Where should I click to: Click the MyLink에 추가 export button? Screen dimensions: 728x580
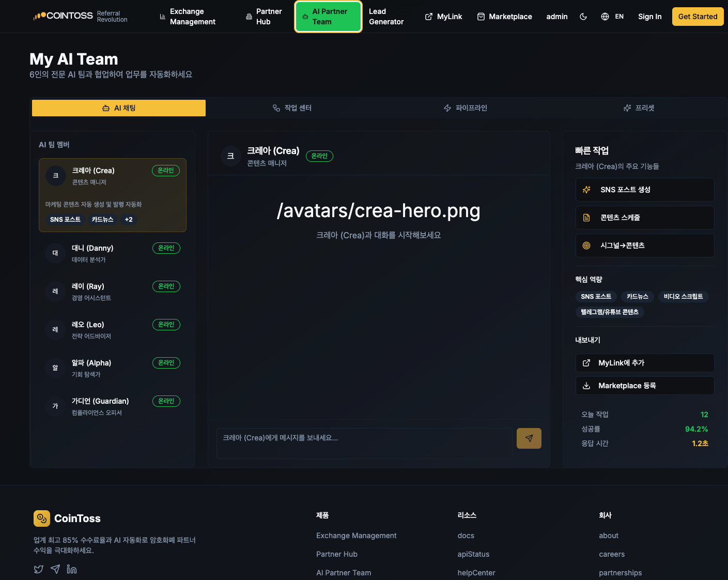[x=645, y=363]
